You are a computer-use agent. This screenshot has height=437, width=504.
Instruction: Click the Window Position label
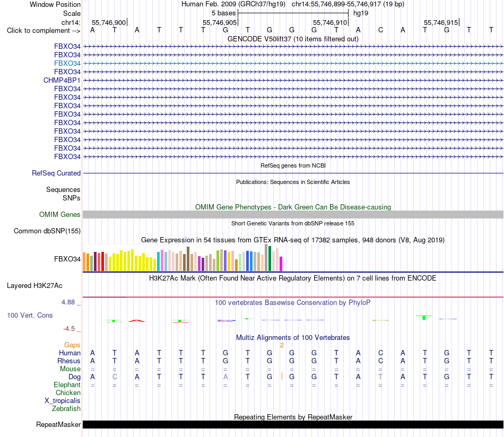[x=55, y=4]
